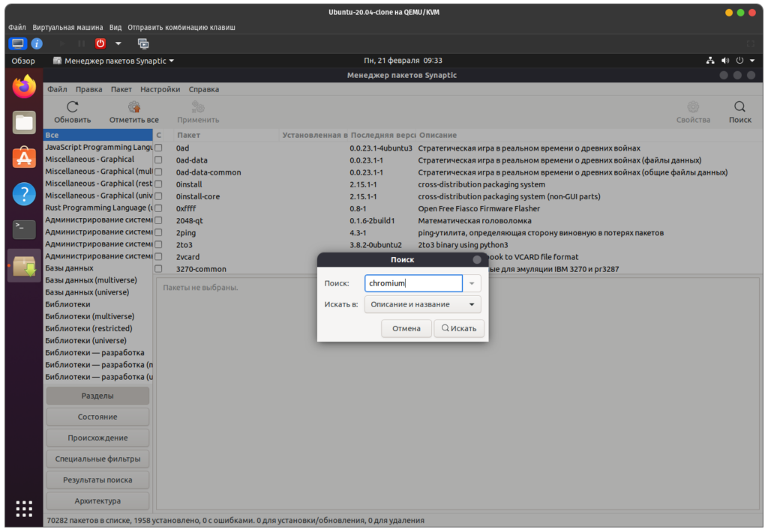This screenshot has width=768, height=532.
Task: Click the search text field containing chromium
Action: [412, 284]
